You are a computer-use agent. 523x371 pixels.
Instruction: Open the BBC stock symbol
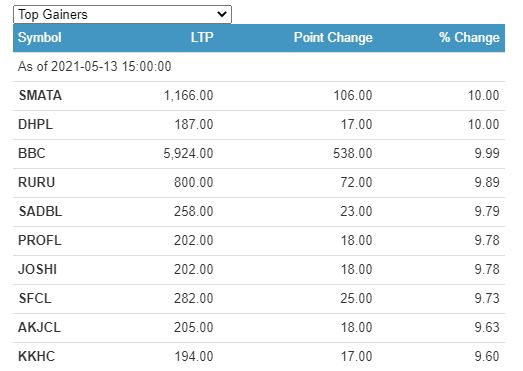pos(32,153)
